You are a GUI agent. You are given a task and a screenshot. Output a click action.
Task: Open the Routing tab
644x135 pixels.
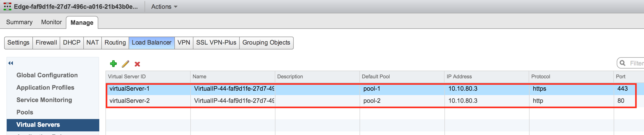[x=115, y=43]
